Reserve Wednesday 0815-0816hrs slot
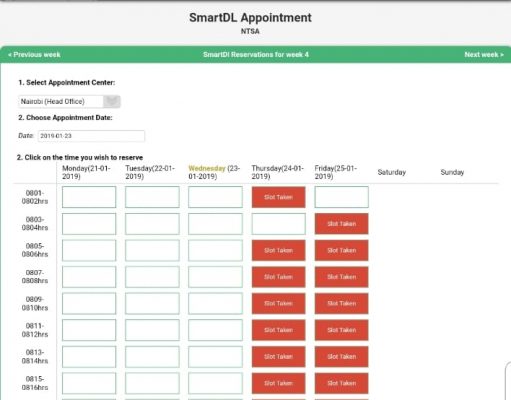This screenshot has width=511, height=400. tap(215, 383)
